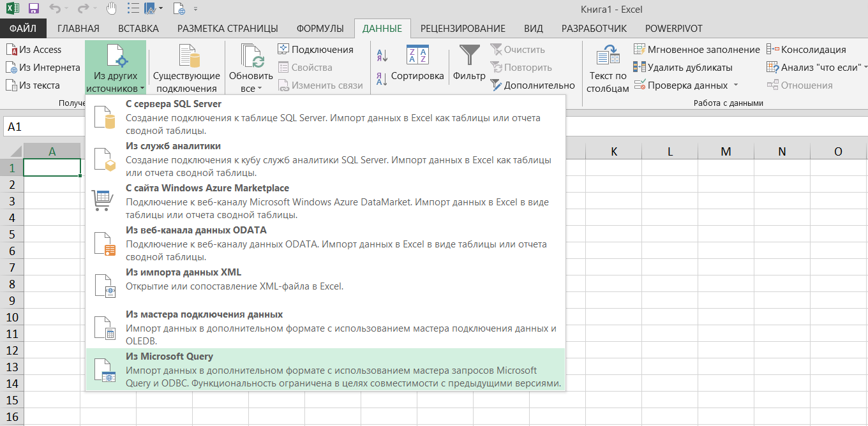Viewport: 868px width, 426px height.
Task: Switch to РАЗМЕТКА СТРАНИЦЫ tab
Action: click(x=228, y=28)
